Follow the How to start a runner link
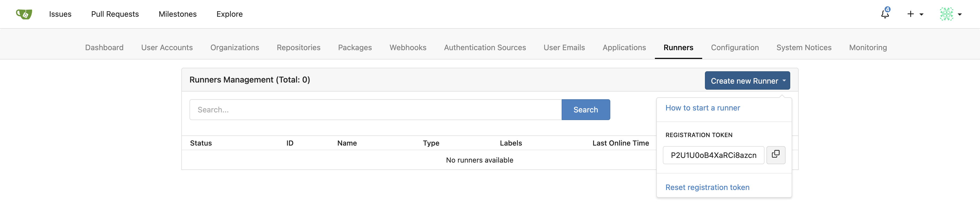The width and height of the screenshot is (980, 210). coord(702,108)
